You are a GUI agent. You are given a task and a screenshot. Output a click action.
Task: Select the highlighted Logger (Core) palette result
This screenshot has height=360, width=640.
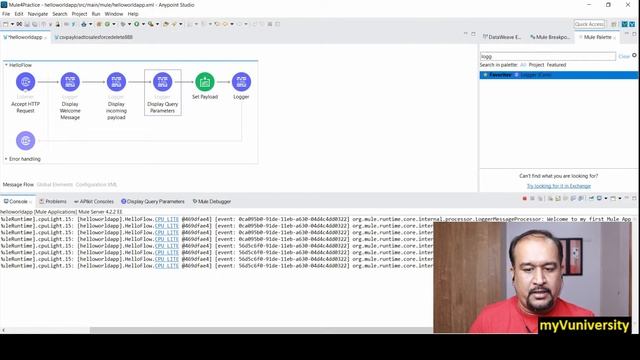click(559, 75)
